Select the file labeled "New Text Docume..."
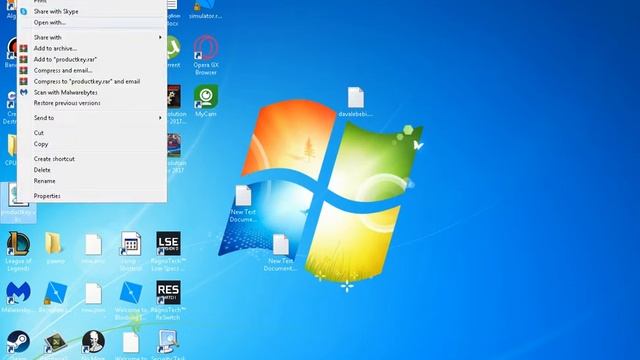The width and height of the screenshot is (640, 360). [x=243, y=203]
